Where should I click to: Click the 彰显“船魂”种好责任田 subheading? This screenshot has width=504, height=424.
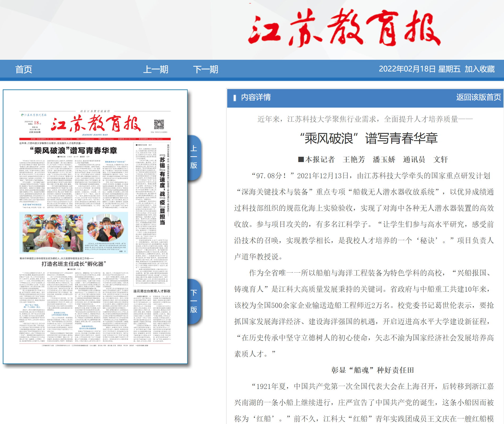point(372,370)
